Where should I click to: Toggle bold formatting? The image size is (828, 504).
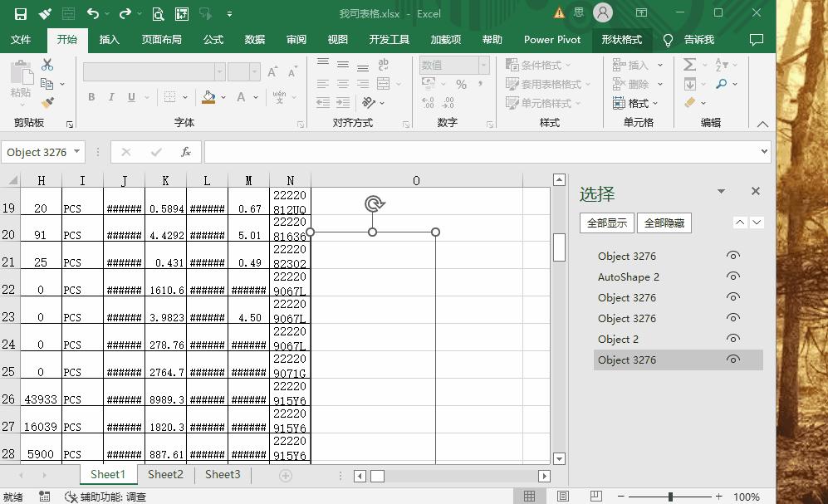tap(91, 97)
